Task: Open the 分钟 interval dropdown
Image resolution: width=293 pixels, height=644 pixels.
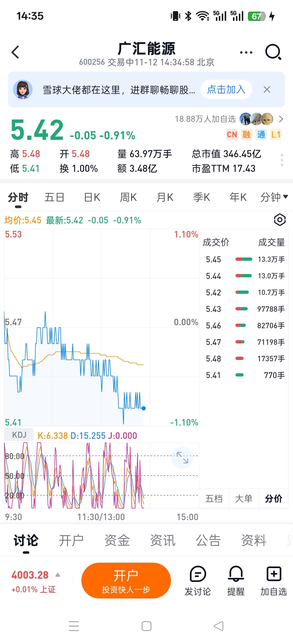Action: (x=274, y=197)
